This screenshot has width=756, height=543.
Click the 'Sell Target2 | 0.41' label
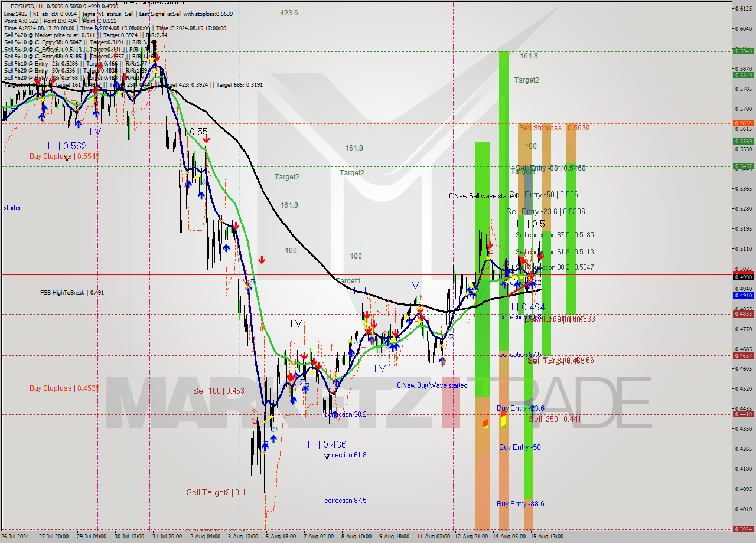217,492
